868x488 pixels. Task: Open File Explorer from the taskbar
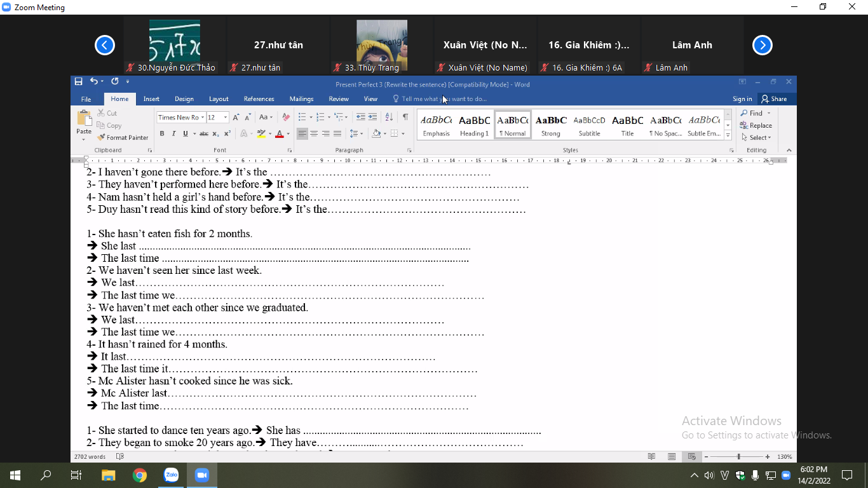tap(109, 475)
